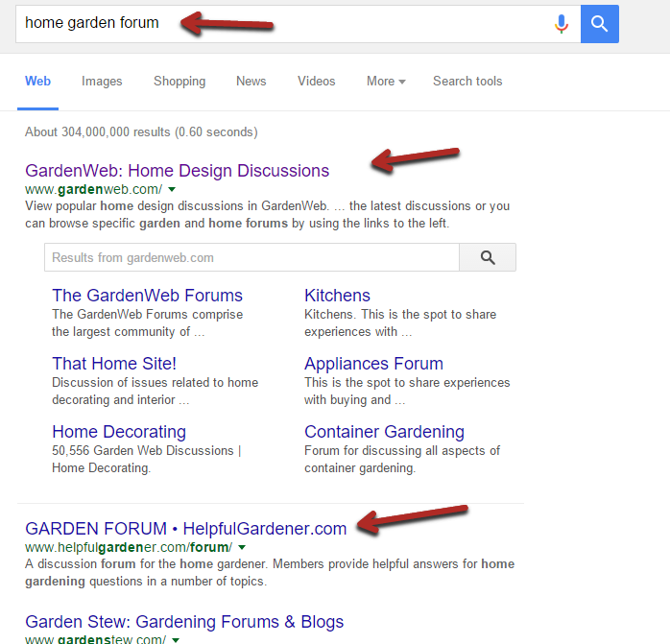
Task: Open the Appliances Forum sitelink
Action: coord(373,364)
